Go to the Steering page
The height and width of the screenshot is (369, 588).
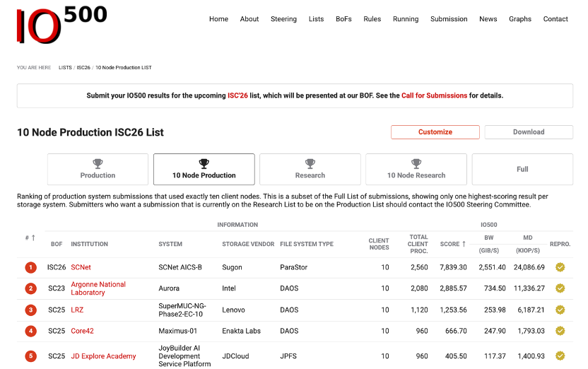tap(283, 19)
